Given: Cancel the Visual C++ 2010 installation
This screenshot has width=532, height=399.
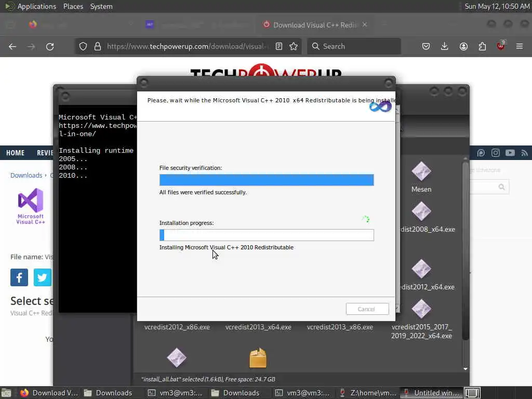Looking at the screenshot, I should tap(367, 309).
